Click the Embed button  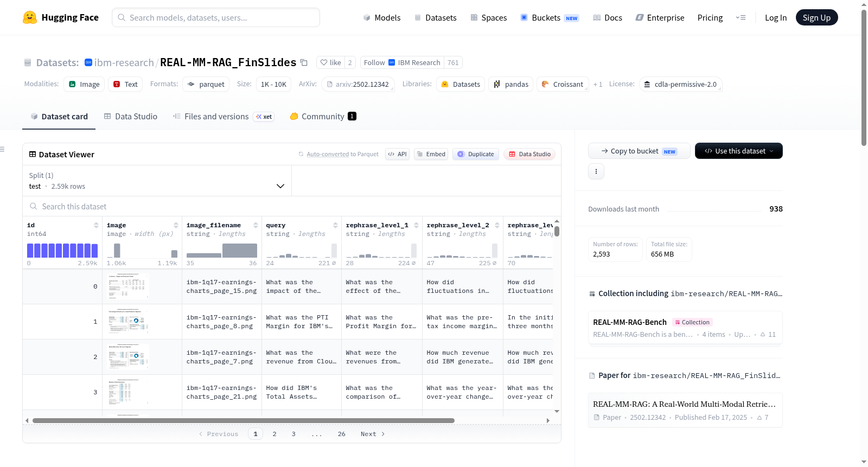[431, 154]
